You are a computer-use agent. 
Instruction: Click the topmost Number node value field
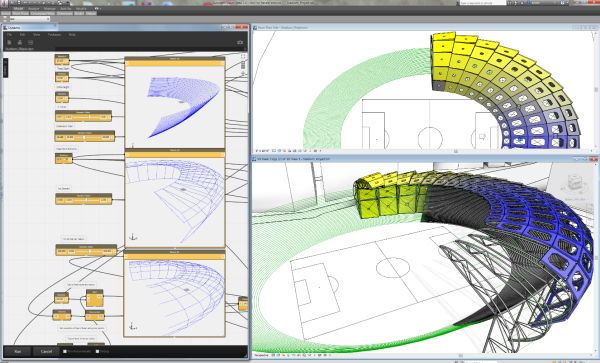pos(61,61)
